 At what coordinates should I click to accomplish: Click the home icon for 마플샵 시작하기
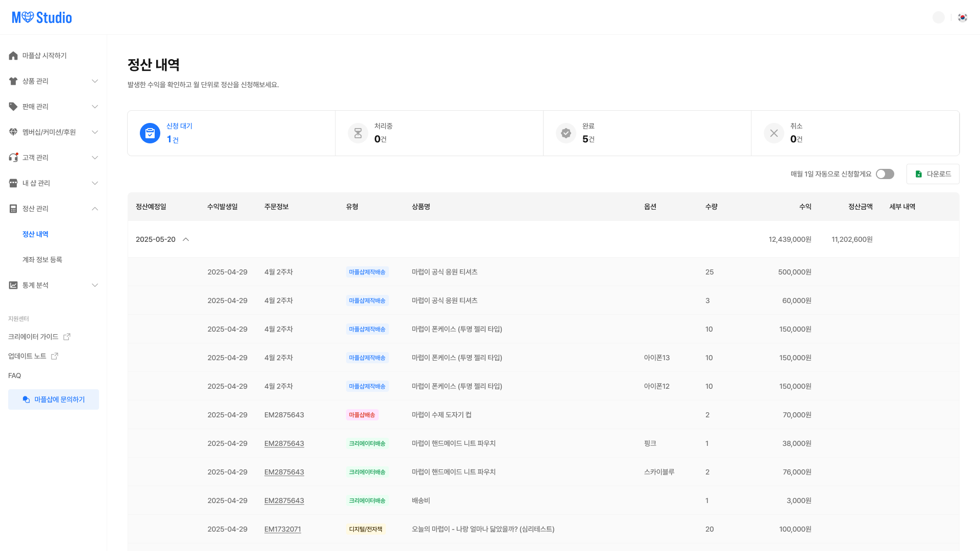[x=13, y=56]
